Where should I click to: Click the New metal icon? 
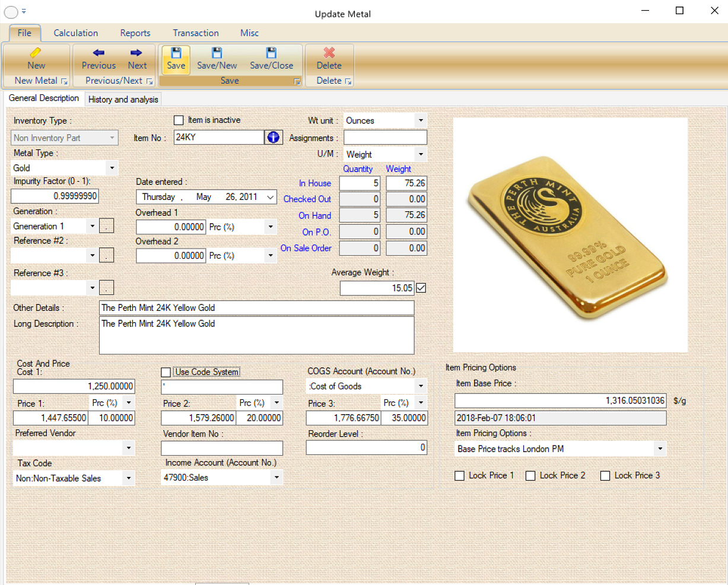(x=36, y=53)
